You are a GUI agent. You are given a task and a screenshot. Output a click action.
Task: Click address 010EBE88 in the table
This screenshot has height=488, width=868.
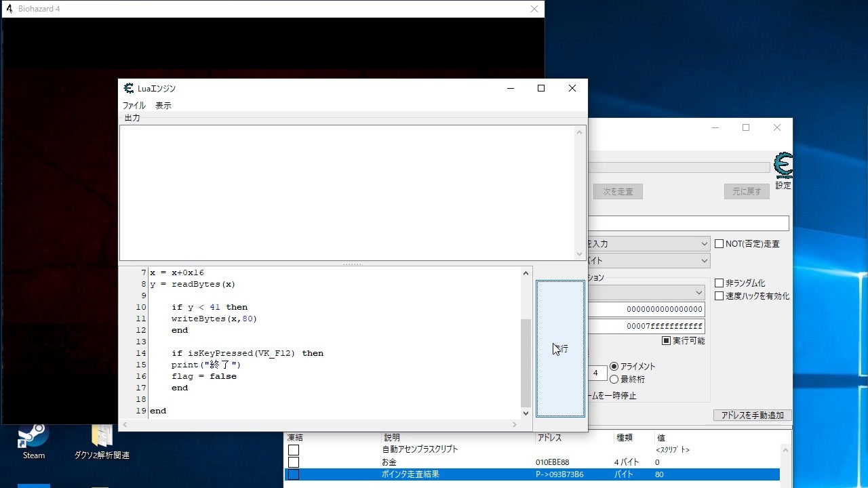click(x=553, y=462)
